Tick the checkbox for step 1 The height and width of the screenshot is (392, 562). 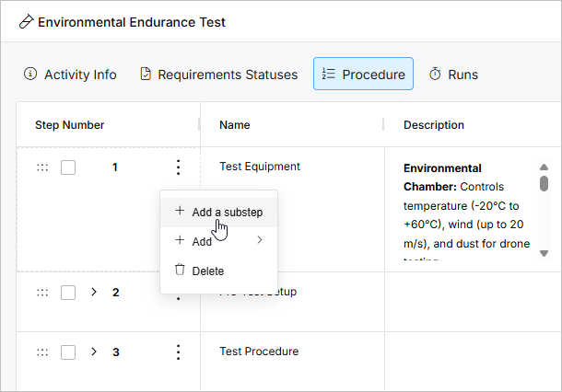68,167
